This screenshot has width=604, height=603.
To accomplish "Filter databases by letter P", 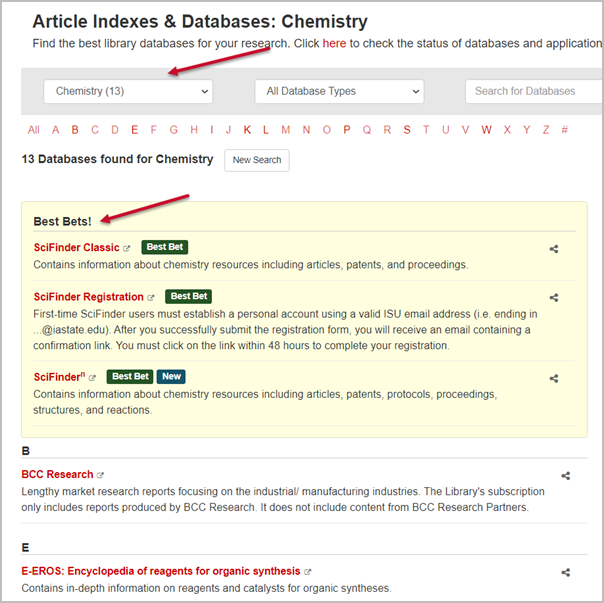I will tap(347, 130).
